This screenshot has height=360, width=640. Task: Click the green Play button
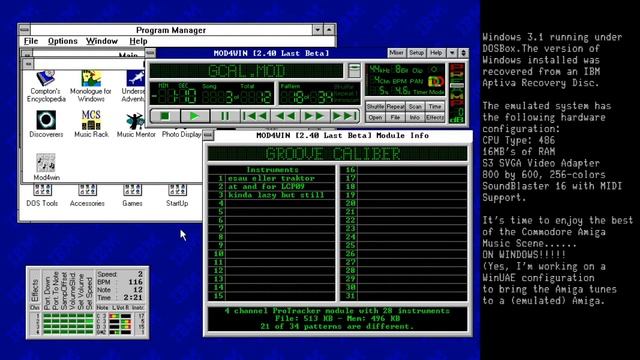[195, 116]
